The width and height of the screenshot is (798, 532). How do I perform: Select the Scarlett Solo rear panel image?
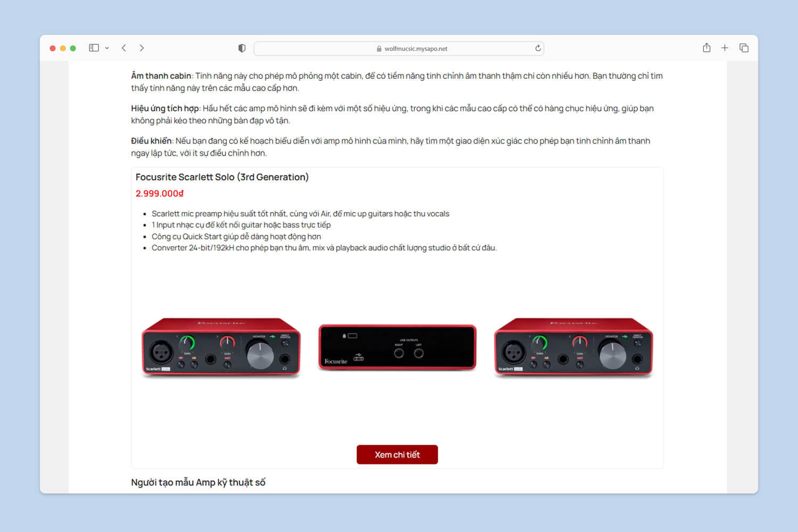pyautogui.click(x=397, y=347)
